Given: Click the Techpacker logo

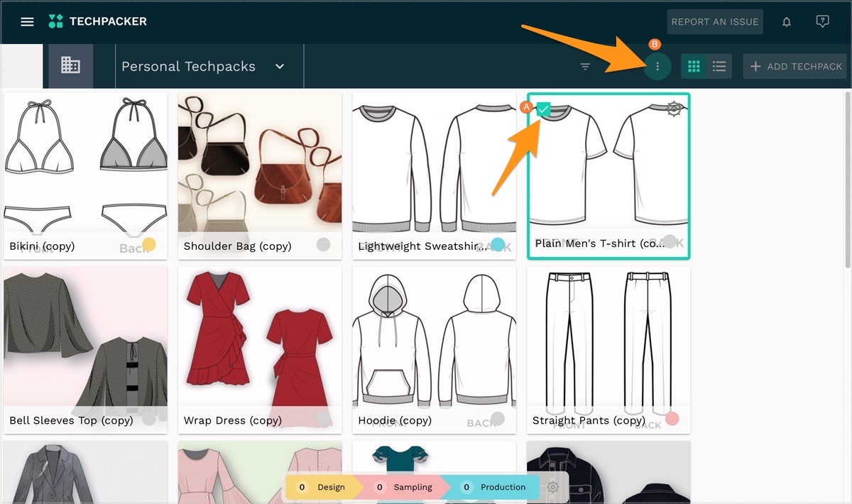Looking at the screenshot, I should coord(97,21).
